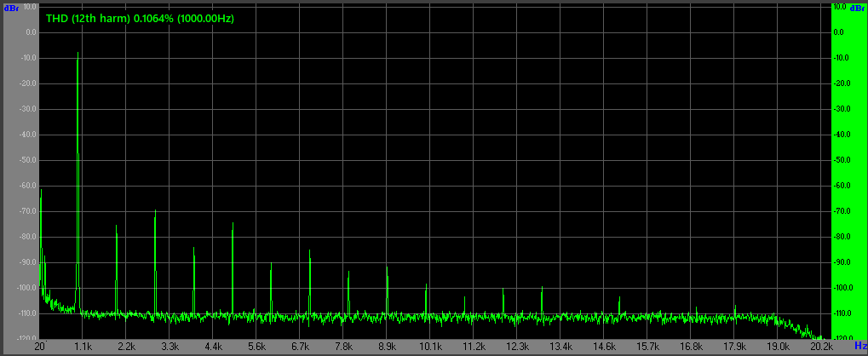
Task: Click the 20 label at x-axis start
Action: click(39, 347)
